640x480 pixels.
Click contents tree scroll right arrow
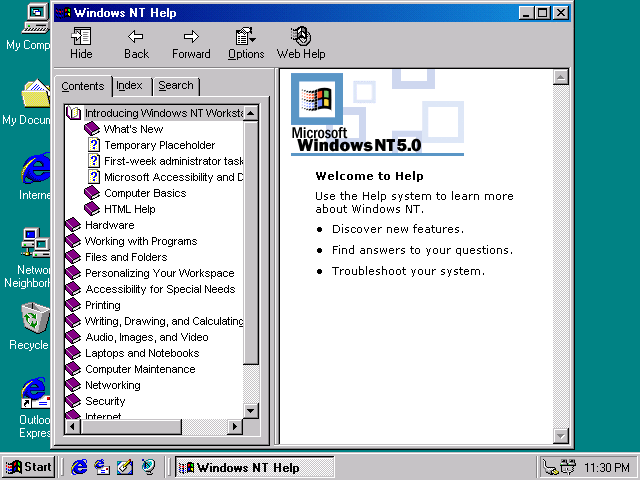pos(234,427)
